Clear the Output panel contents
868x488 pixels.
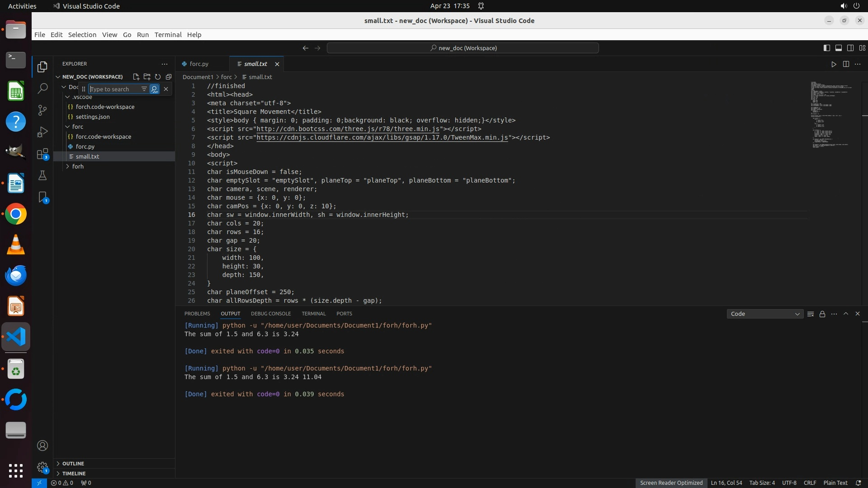(x=811, y=314)
